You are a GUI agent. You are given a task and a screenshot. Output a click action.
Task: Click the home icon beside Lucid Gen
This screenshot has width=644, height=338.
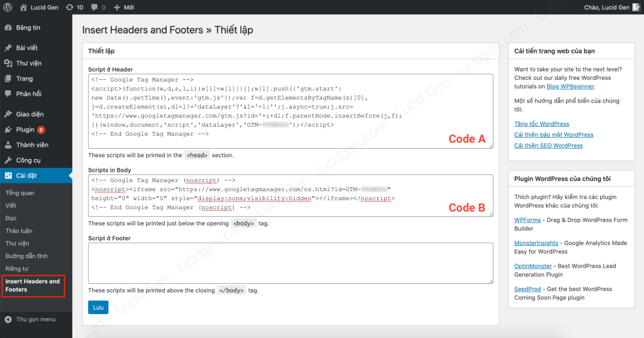coord(23,7)
